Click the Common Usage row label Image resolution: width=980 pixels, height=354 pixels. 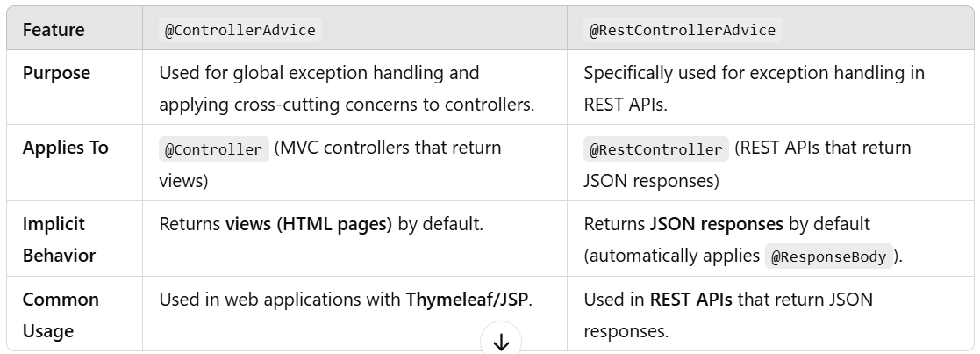(61, 314)
